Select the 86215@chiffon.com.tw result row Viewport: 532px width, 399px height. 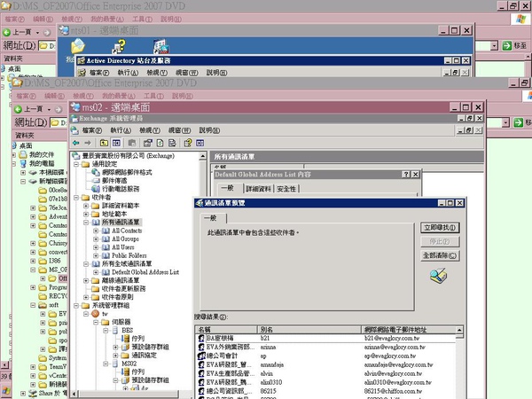click(325, 391)
